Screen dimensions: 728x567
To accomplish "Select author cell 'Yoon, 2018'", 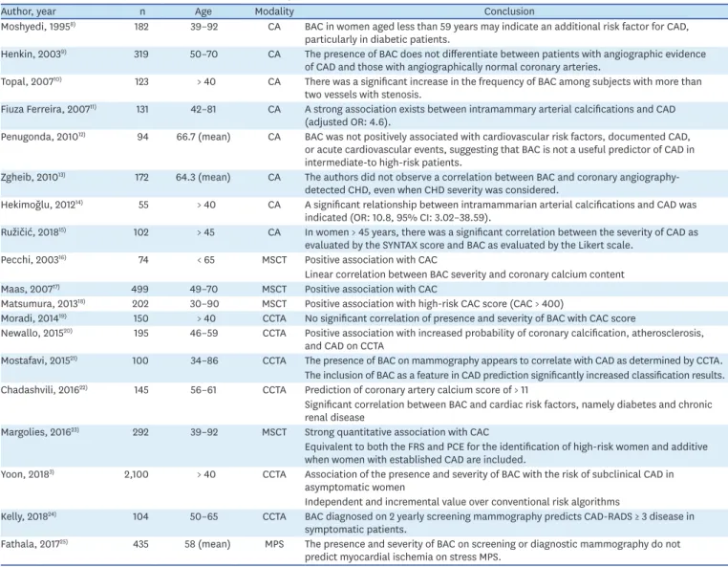I will point(28,474).
